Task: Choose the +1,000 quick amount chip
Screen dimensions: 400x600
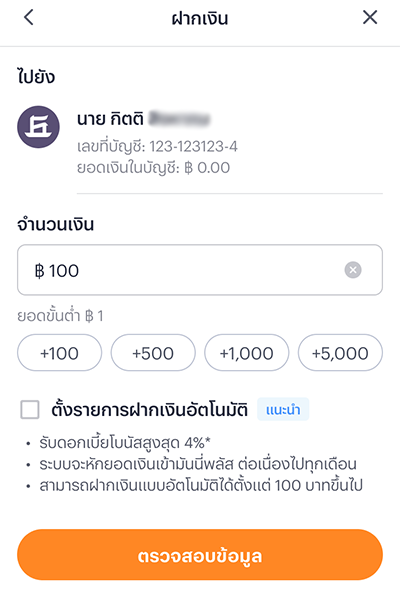Action: pos(247,353)
